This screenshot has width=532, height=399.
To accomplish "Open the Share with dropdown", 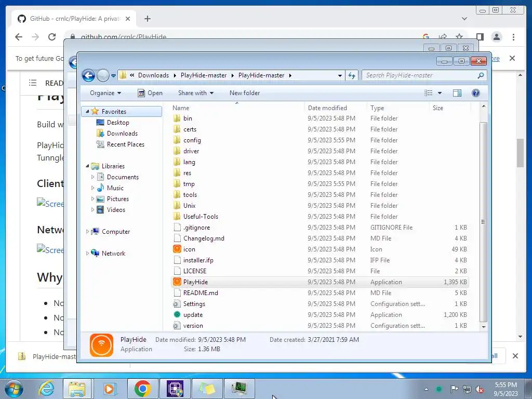I will pos(196,93).
